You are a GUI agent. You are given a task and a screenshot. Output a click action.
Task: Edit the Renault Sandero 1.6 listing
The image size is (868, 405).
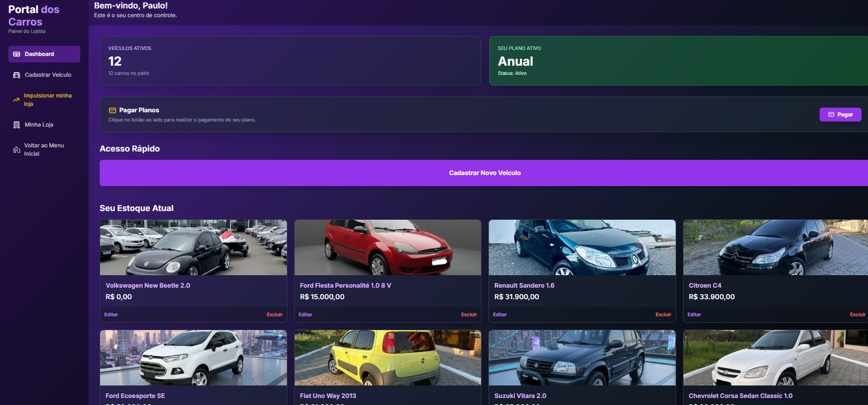pyautogui.click(x=500, y=315)
